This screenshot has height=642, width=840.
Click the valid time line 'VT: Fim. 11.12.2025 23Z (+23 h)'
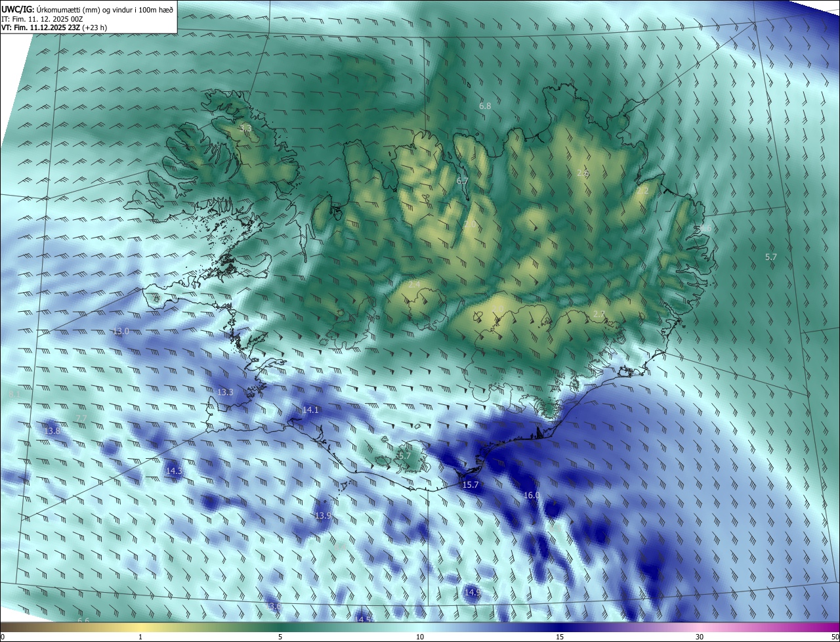coord(54,28)
